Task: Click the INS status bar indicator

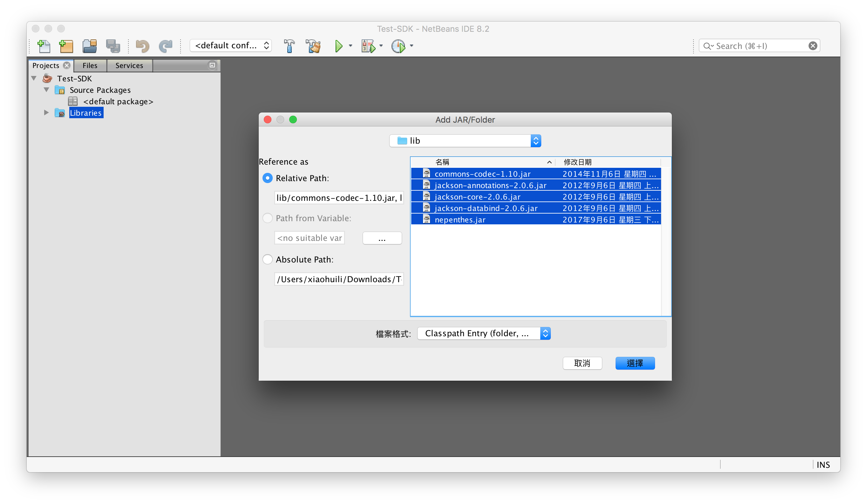Action: click(823, 465)
